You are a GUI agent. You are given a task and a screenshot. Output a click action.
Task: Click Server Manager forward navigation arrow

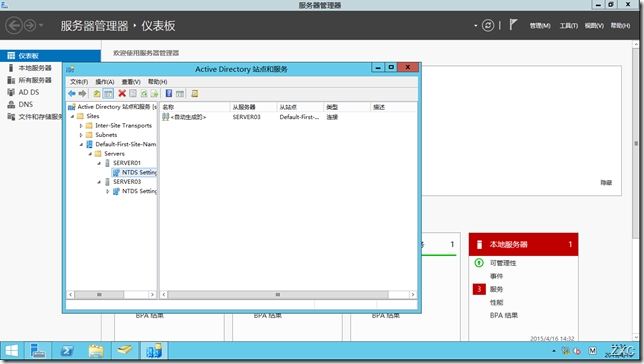point(30,25)
